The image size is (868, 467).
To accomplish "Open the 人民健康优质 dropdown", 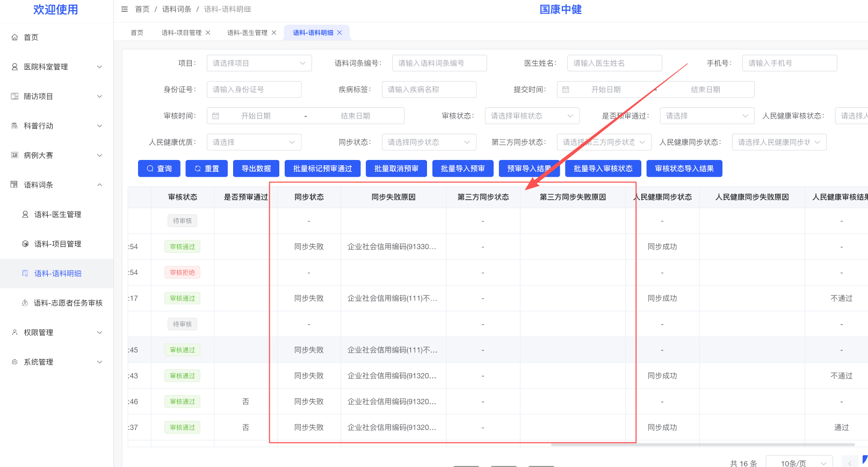I will point(254,142).
